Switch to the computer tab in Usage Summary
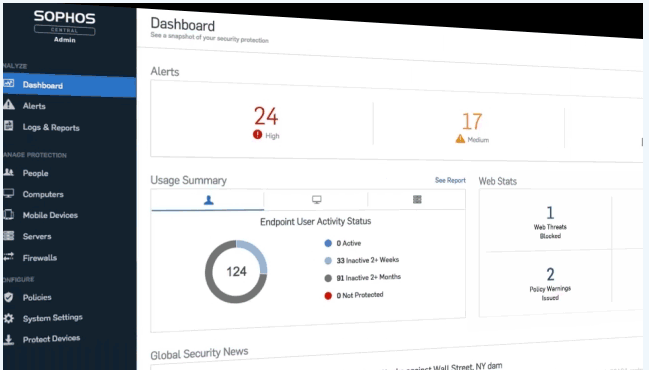 (x=317, y=200)
